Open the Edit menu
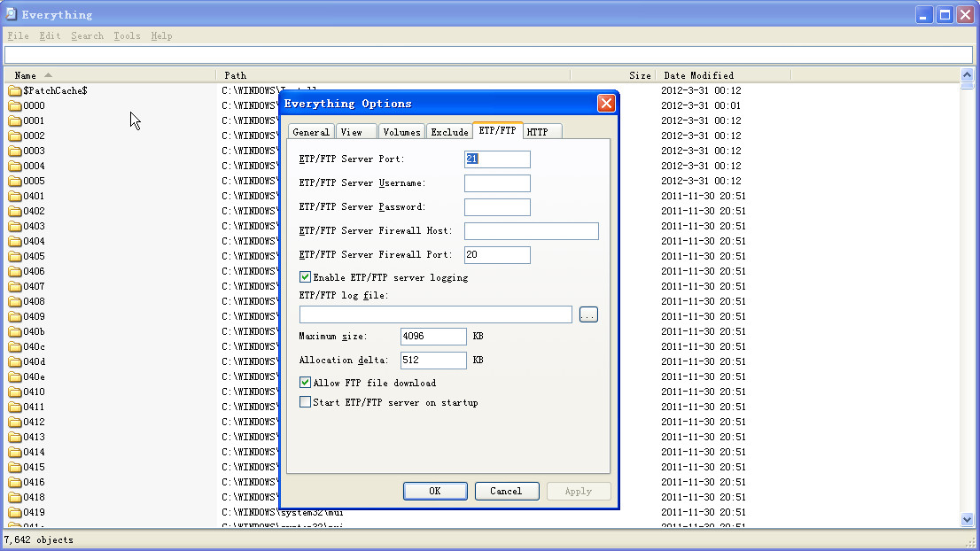Image resolution: width=980 pixels, height=551 pixels. pyautogui.click(x=50, y=35)
